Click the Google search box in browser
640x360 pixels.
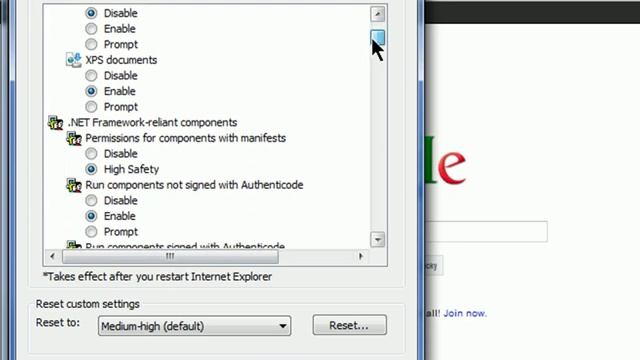pos(486,231)
